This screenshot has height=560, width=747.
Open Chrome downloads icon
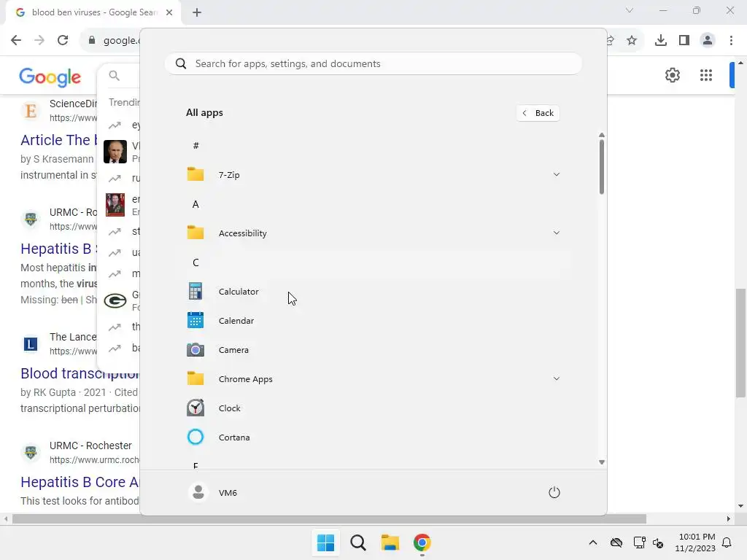pyautogui.click(x=661, y=41)
